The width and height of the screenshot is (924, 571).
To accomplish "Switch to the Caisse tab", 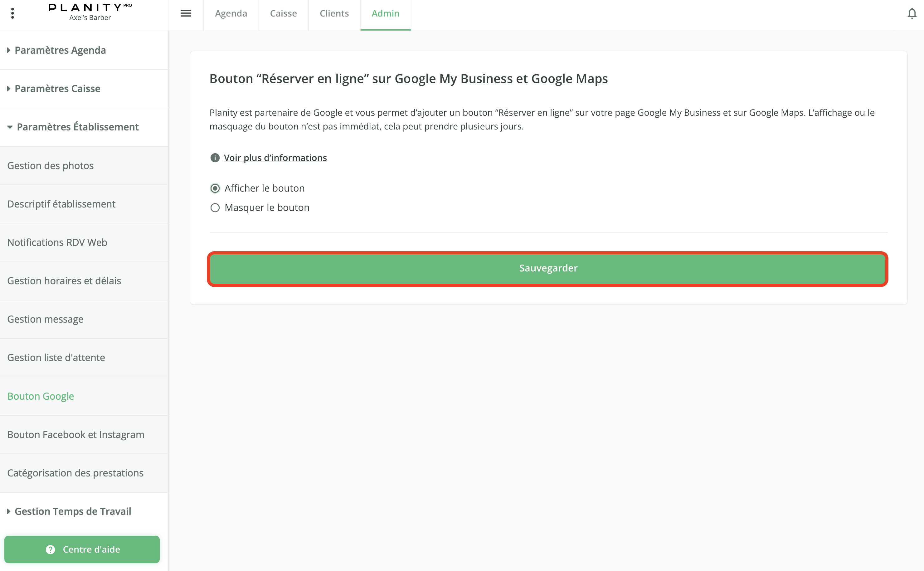I will 283,14.
